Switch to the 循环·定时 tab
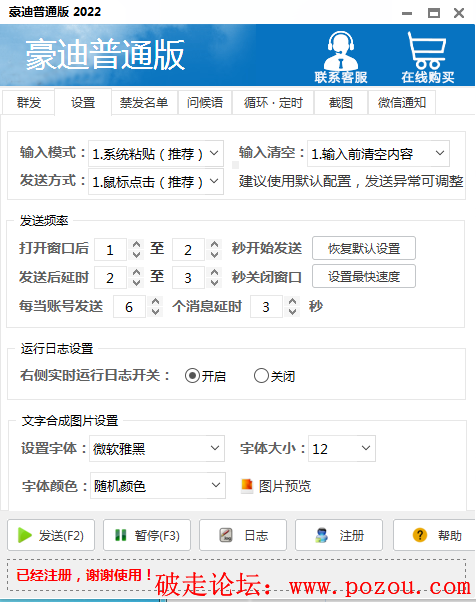This screenshot has width=476, height=602. [x=273, y=103]
